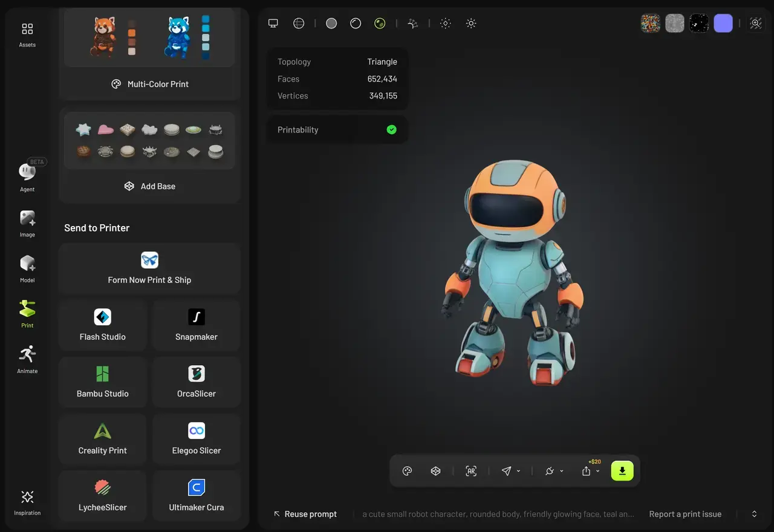Open Multi-Color Print option
This screenshot has height=532, width=774.
point(150,84)
